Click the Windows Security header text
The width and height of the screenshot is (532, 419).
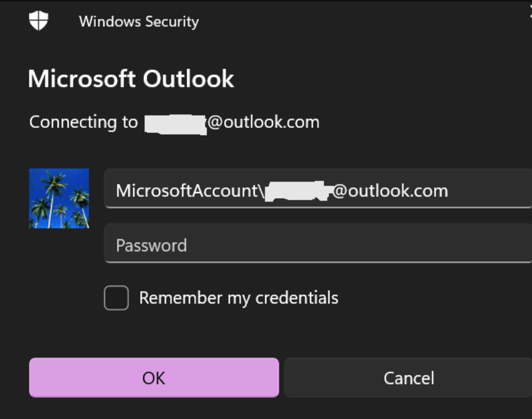(x=138, y=22)
